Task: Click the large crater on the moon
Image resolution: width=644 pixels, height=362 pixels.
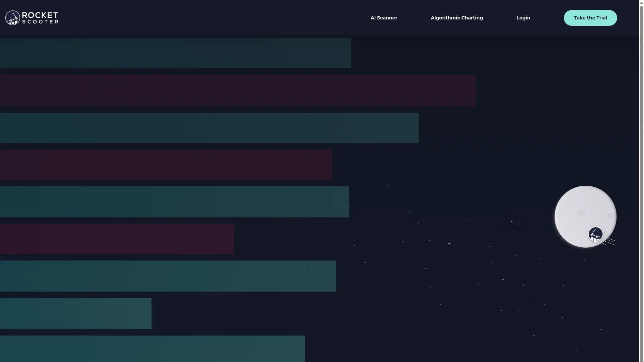Action: click(x=580, y=214)
